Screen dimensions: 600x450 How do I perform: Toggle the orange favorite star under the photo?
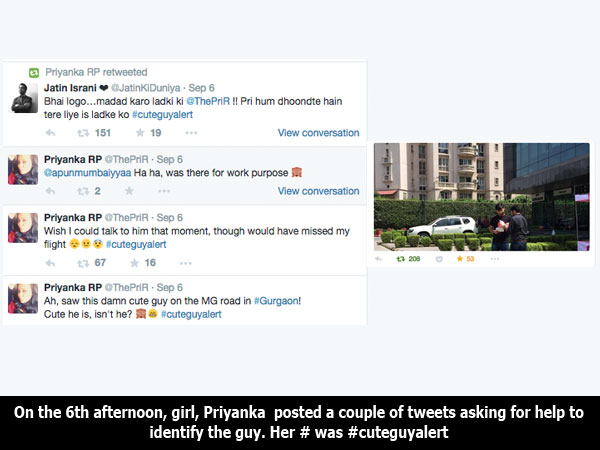pyautogui.click(x=460, y=259)
